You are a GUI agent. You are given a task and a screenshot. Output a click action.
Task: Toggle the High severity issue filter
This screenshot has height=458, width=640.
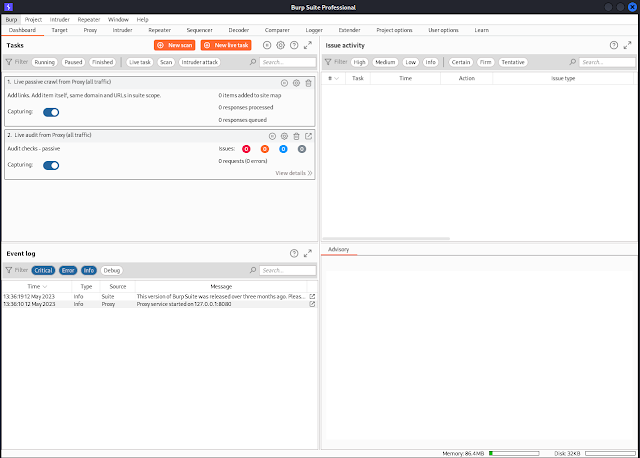359,62
